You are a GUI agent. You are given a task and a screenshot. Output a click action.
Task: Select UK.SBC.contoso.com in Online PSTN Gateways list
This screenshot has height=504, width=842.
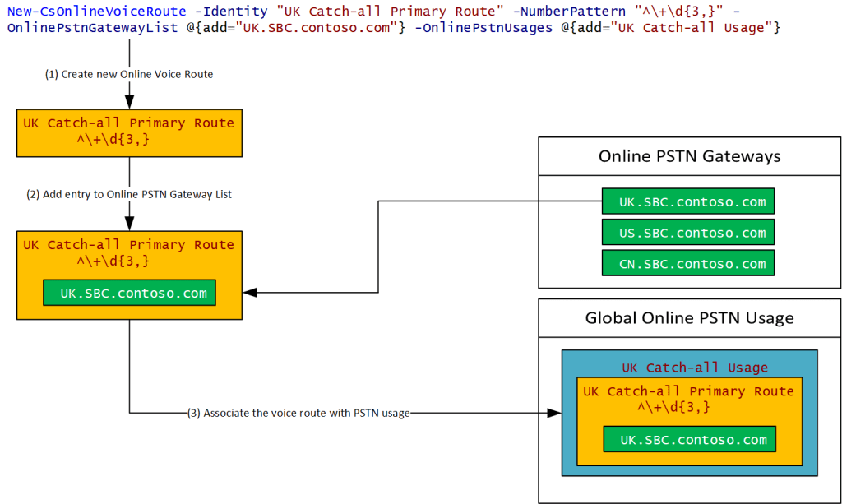coord(688,201)
